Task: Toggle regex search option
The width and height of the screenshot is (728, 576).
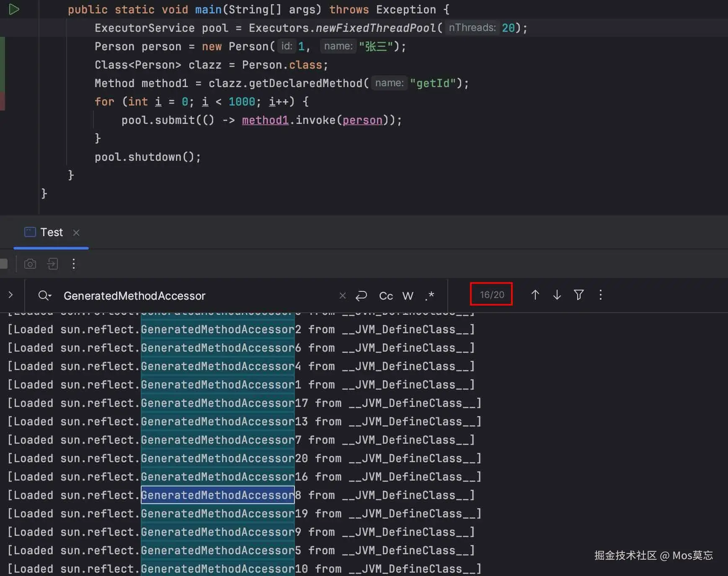Action: click(430, 296)
